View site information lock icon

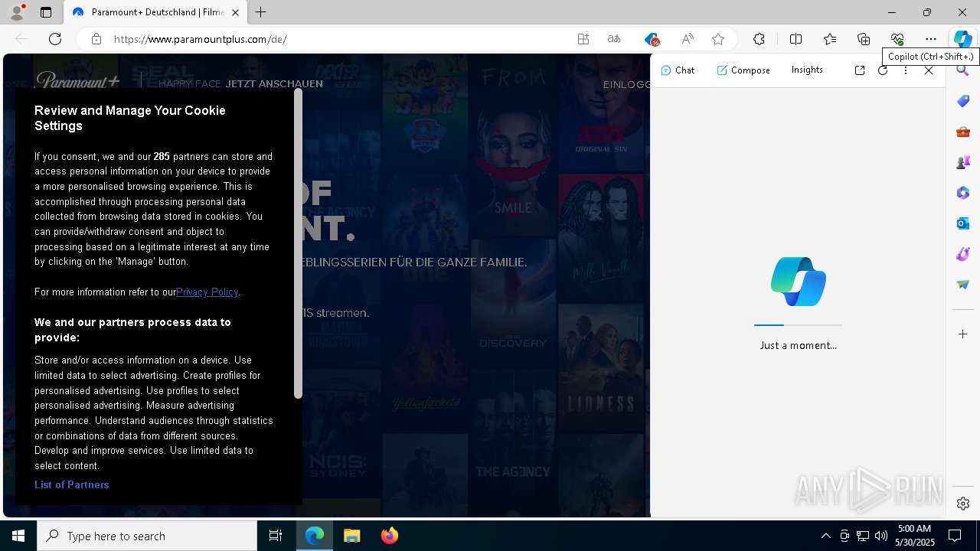click(96, 39)
